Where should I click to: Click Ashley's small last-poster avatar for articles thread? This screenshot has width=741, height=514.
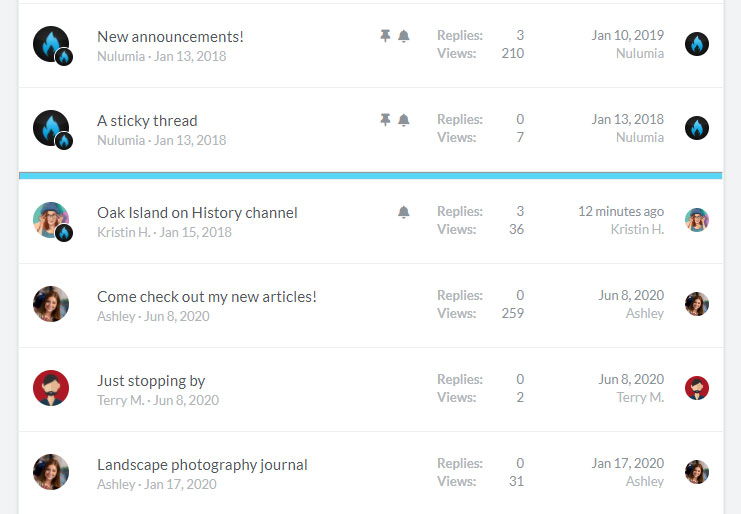[x=697, y=304]
